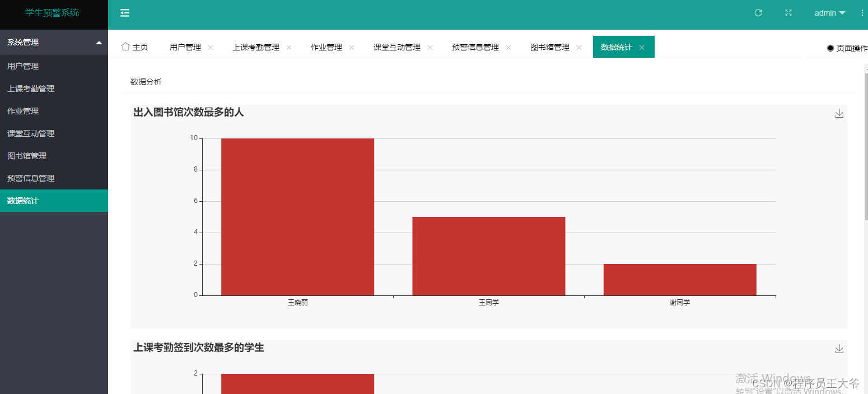
Task: Collapse the 系统管理 sidebar section
Action: tap(54, 42)
